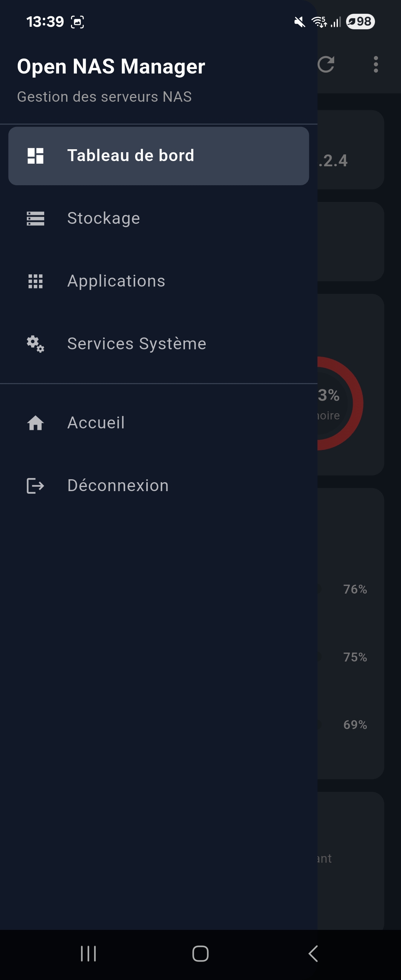The height and width of the screenshot is (980, 401).
Task: Tap the screen capture icon in the status bar
Action: click(x=78, y=22)
